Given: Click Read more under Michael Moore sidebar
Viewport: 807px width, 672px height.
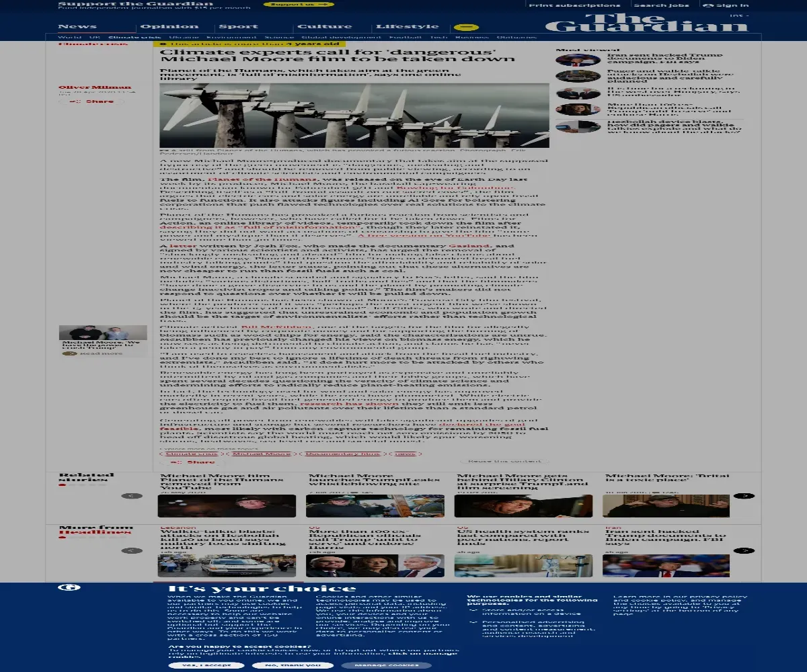Looking at the screenshot, I should pos(94,353).
